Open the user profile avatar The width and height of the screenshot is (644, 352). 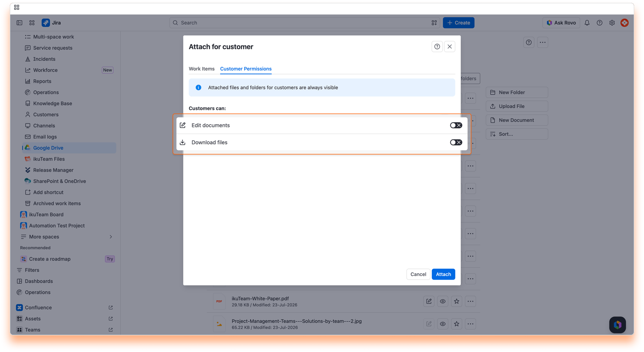[x=625, y=23]
